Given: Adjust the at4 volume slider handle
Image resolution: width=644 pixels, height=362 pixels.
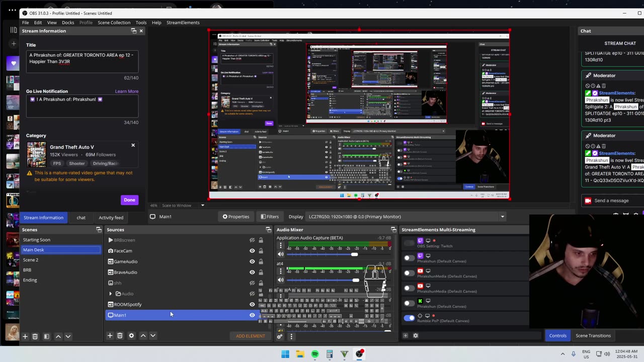Looking at the screenshot, I should (356, 280).
